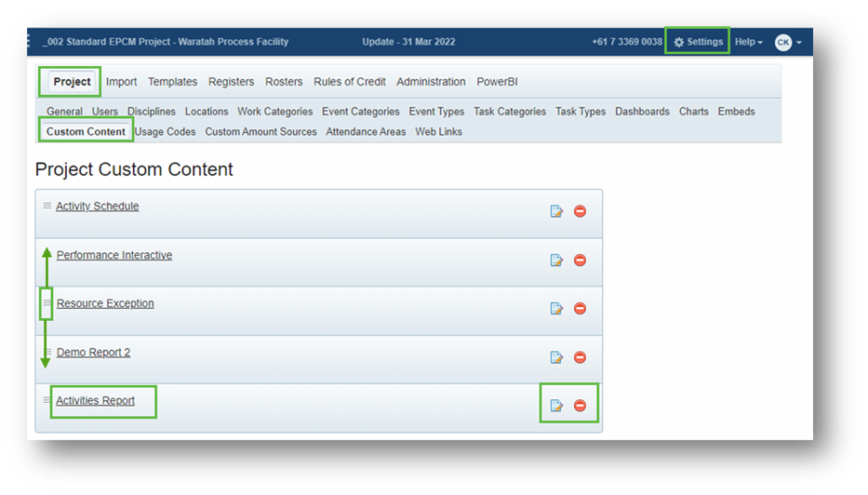
Task: Open the Demo Report 2 link
Action: point(93,352)
